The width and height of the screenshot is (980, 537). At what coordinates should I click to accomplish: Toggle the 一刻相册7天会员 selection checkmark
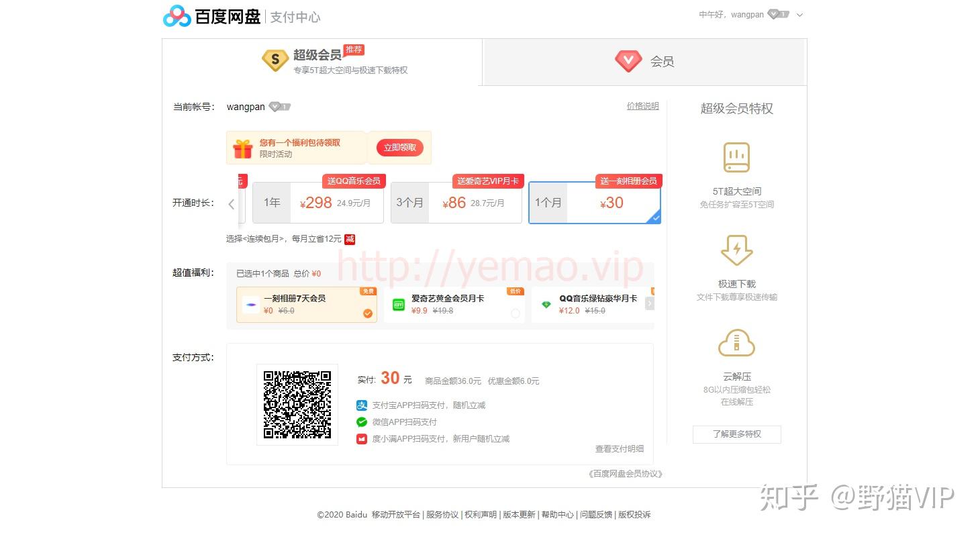[x=368, y=313]
